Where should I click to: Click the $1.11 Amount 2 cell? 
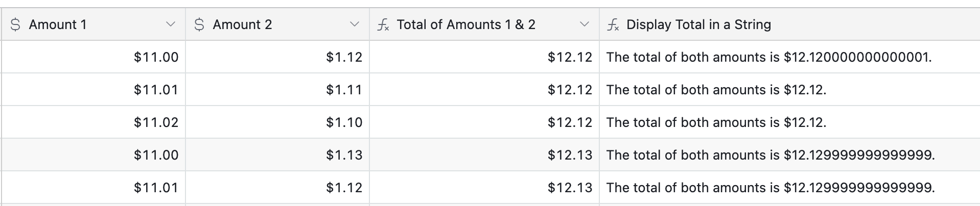tap(277, 90)
